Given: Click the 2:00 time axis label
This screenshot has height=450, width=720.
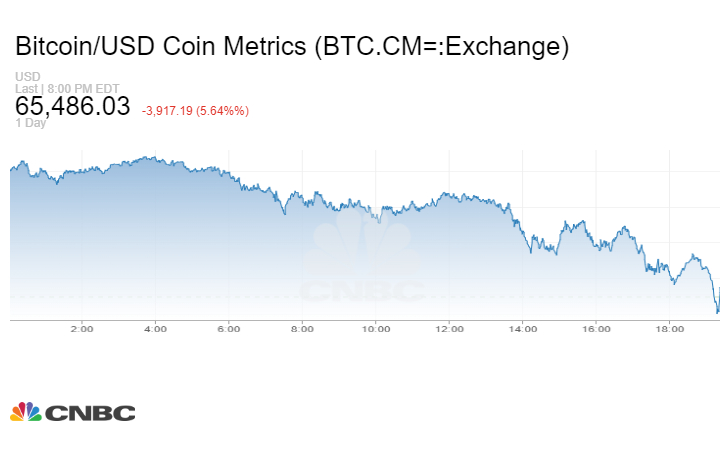Looking at the screenshot, I should 82,328.
